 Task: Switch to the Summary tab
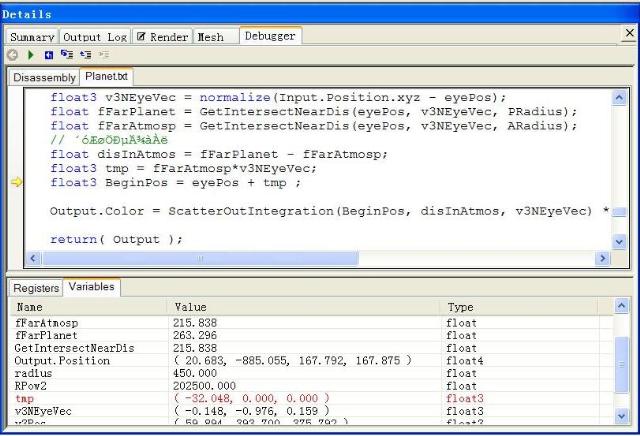coord(32,37)
